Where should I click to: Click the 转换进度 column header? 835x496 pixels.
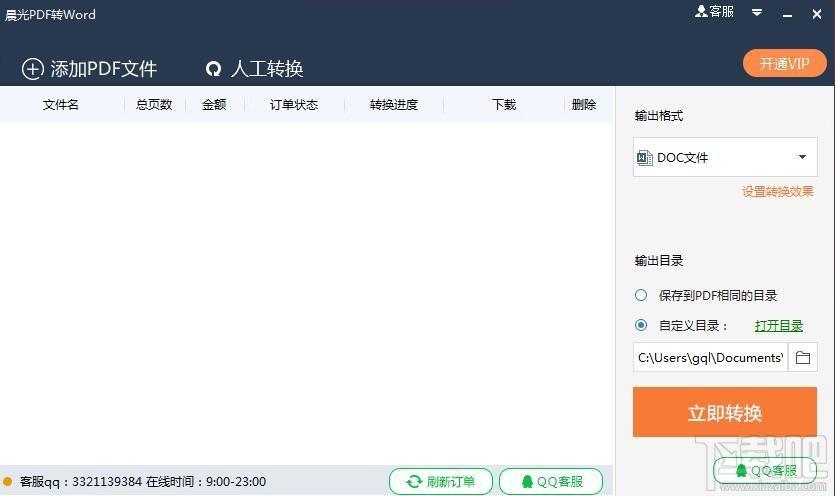(x=394, y=104)
